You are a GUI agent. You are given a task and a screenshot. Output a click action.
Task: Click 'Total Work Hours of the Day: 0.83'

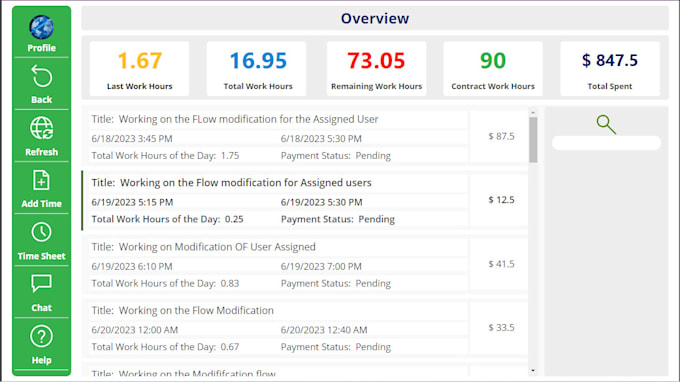(x=165, y=284)
